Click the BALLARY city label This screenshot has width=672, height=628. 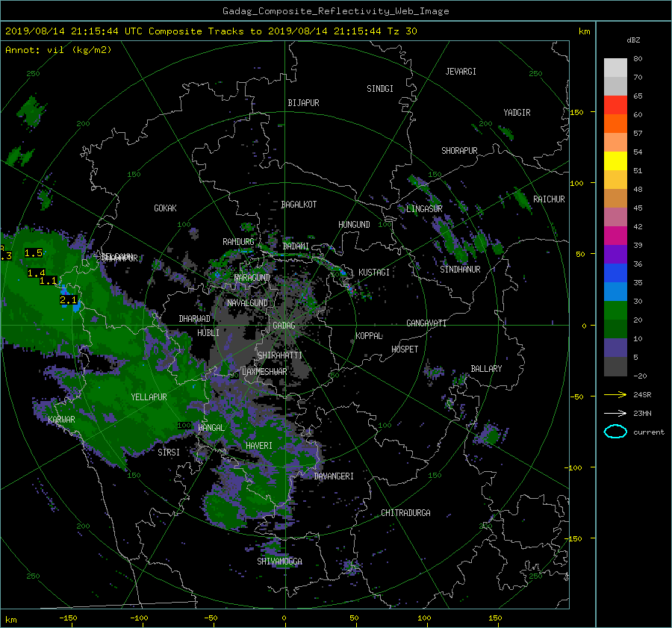[486, 369]
